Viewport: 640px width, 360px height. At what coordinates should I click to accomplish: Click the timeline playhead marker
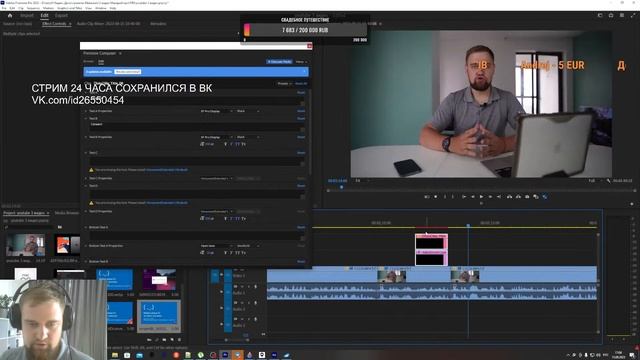(x=468, y=225)
